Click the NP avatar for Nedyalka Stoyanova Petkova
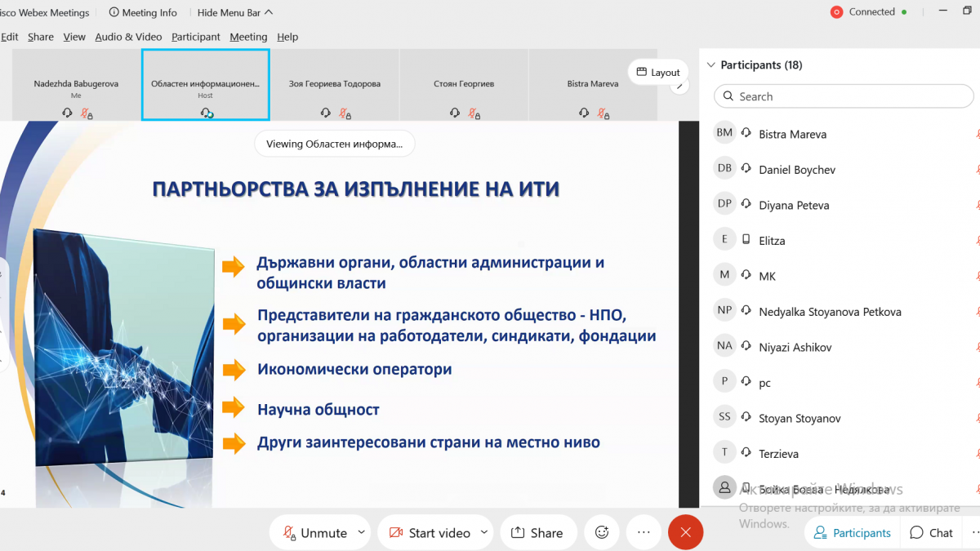980x551 pixels. [724, 311]
